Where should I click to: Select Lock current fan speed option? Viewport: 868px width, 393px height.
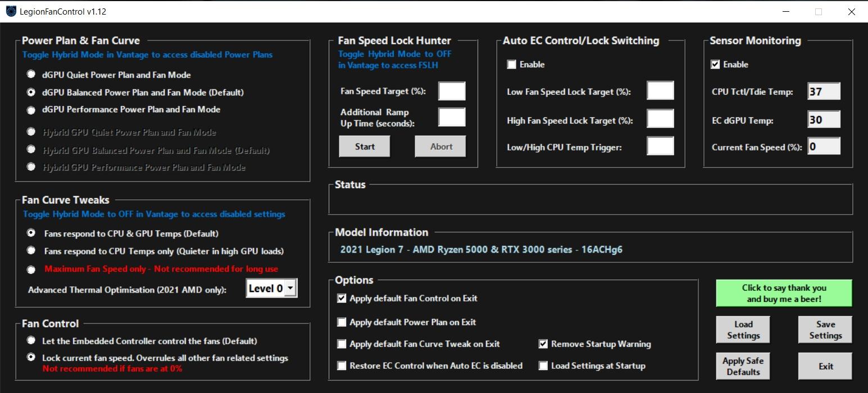point(31,358)
